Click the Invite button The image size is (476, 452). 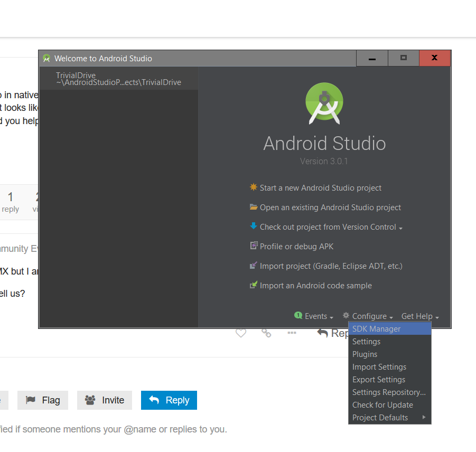105,400
